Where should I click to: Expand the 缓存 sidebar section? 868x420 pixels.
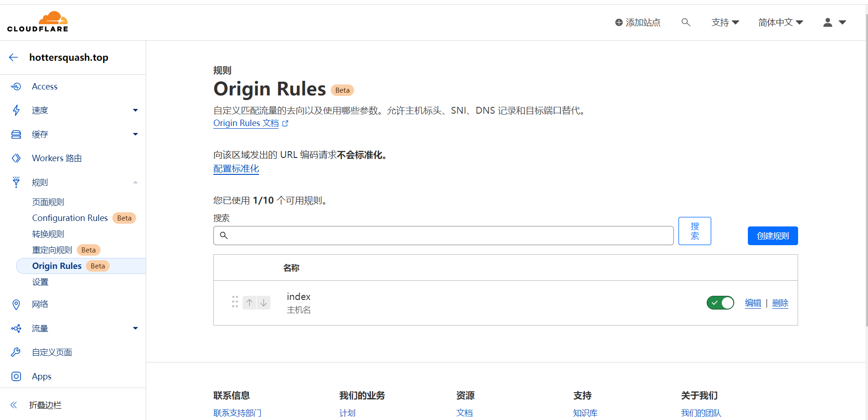[x=135, y=134]
